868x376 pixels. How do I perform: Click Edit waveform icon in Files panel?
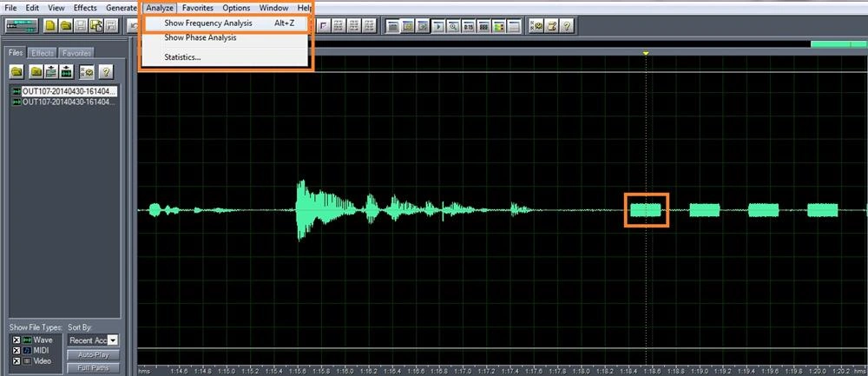(x=67, y=71)
